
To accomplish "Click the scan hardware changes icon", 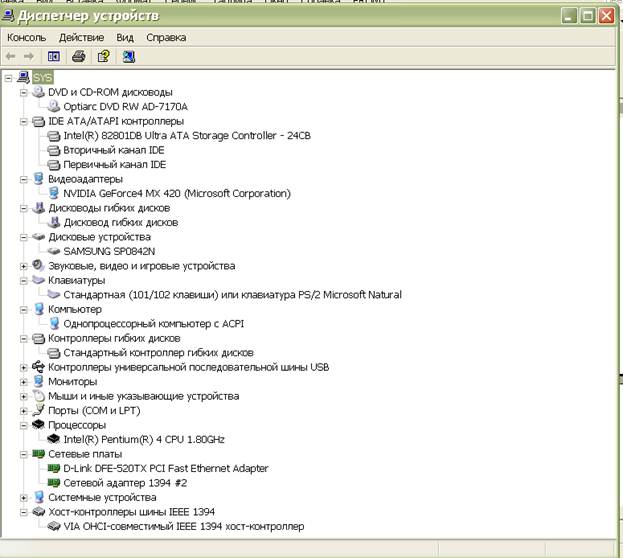I will 128,56.
